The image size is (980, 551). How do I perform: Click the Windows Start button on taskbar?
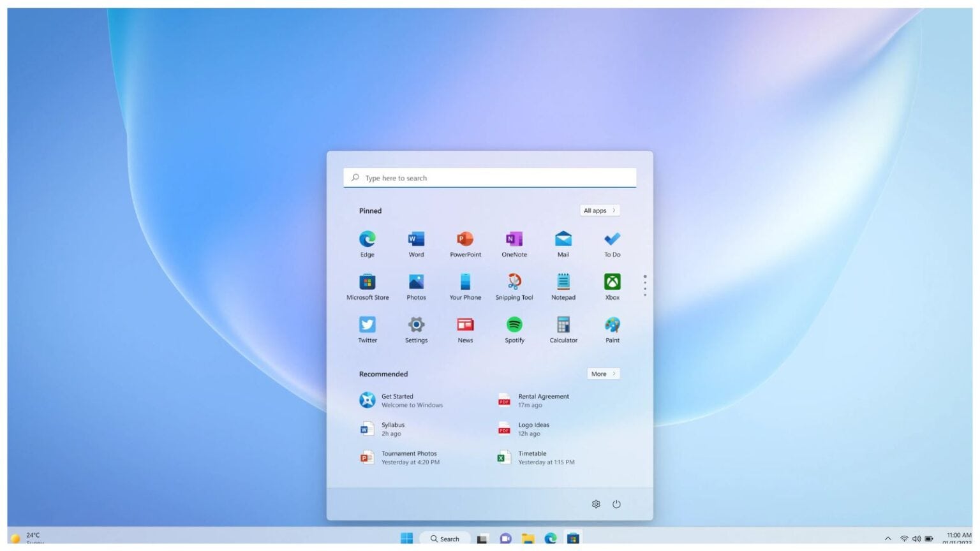pos(406,538)
